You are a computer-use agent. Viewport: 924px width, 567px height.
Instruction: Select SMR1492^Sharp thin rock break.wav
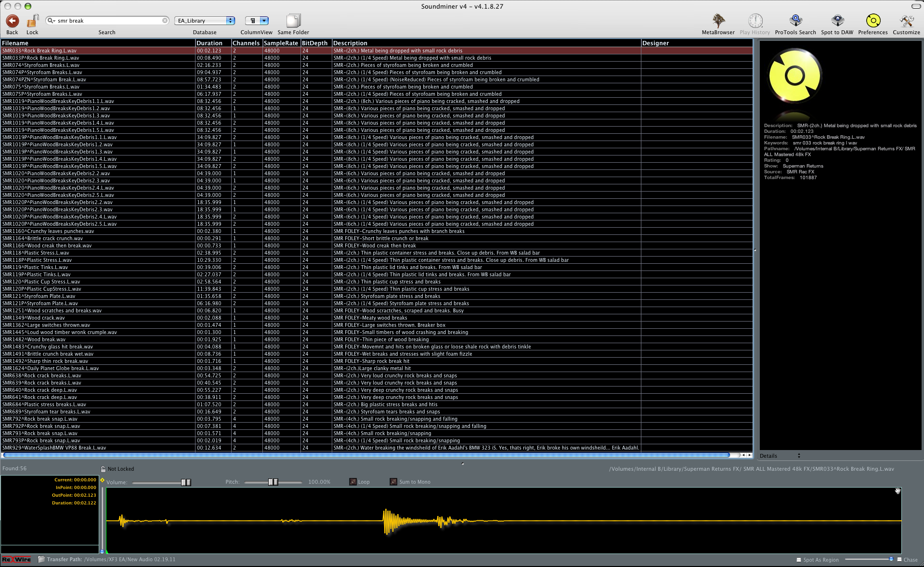[377, 361]
